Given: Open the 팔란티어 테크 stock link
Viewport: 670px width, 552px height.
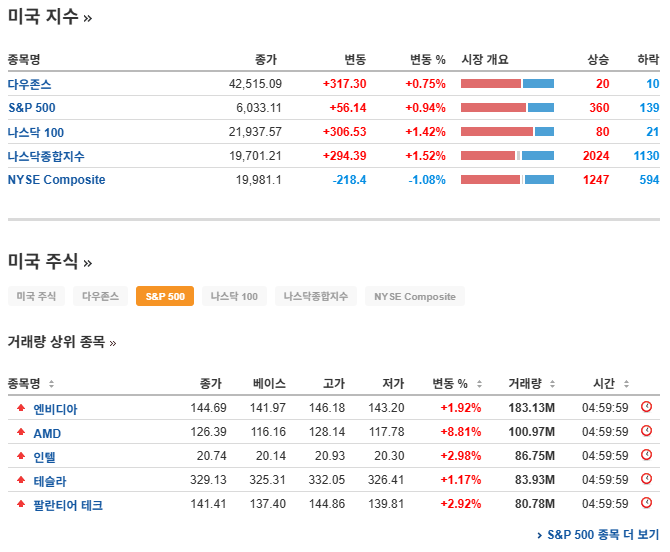Looking at the screenshot, I should click(68, 505).
